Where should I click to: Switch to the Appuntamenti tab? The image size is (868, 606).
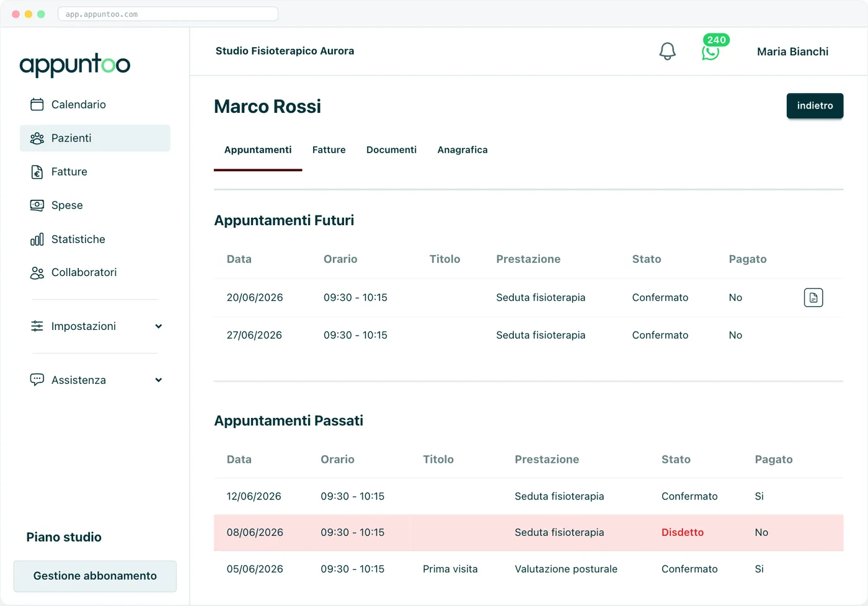click(258, 150)
